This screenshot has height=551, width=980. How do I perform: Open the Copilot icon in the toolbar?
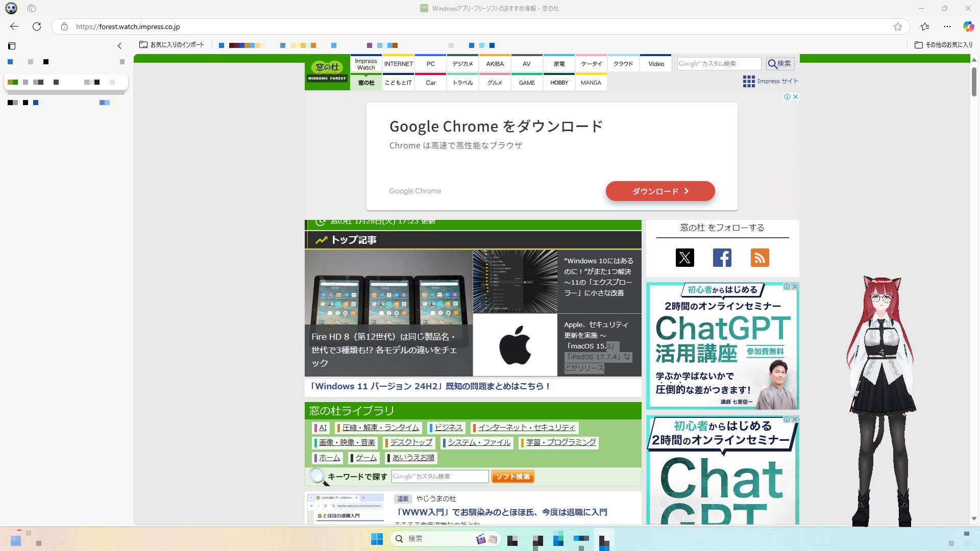point(968,27)
